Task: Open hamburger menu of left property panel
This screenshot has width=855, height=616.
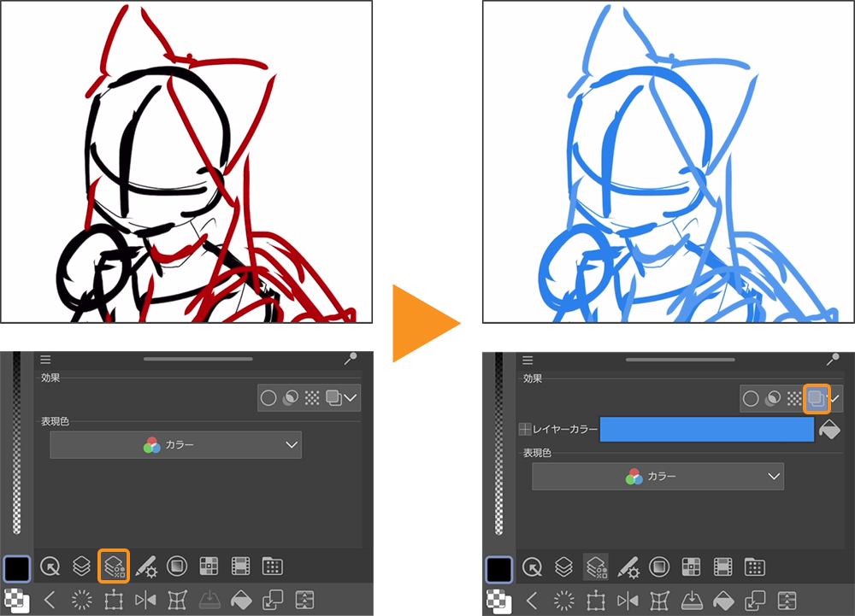Action: [x=45, y=360]
